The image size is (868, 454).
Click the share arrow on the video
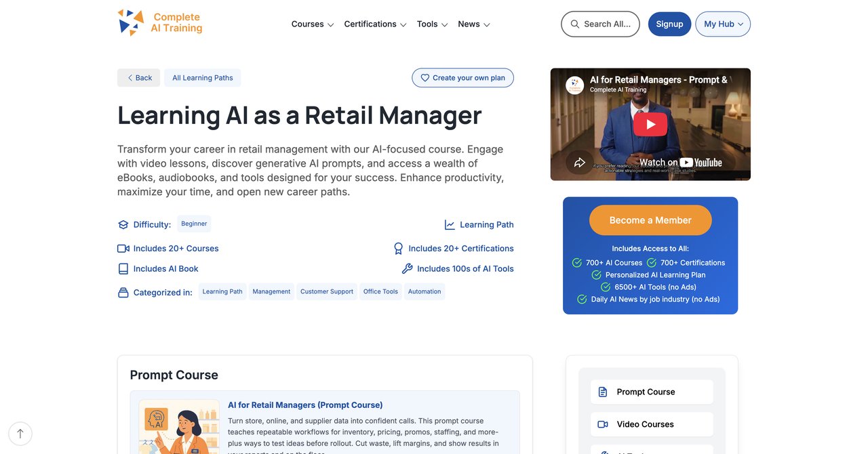click(x=580, y=162)
